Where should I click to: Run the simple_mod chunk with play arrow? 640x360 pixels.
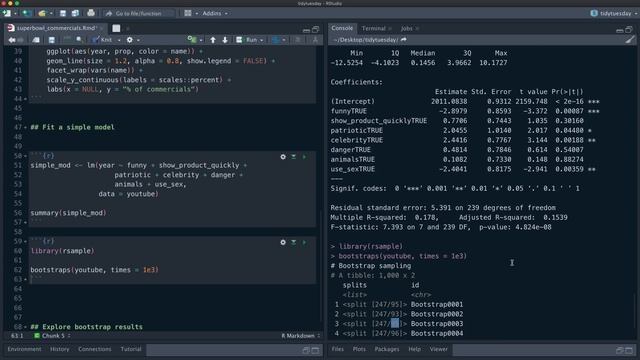click(x=304, y=157)
